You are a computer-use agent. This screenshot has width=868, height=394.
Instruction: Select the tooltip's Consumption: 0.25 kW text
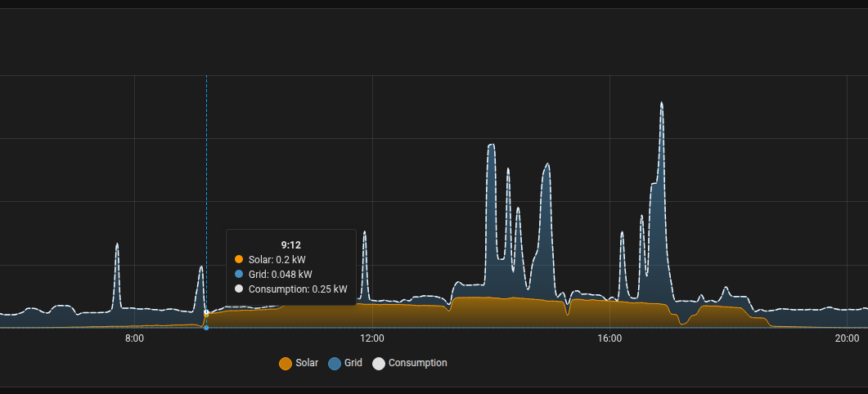point(298,289)
